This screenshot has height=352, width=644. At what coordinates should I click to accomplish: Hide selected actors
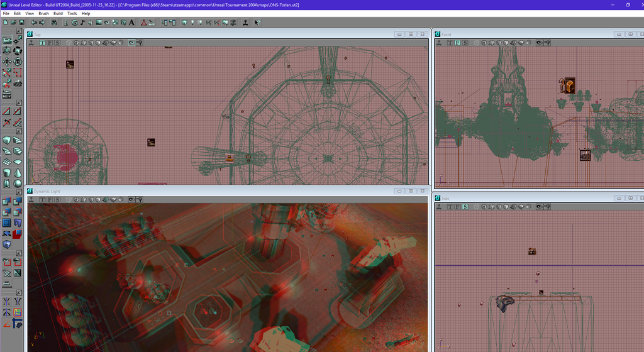pyautogui.click(x=18, y=262)
